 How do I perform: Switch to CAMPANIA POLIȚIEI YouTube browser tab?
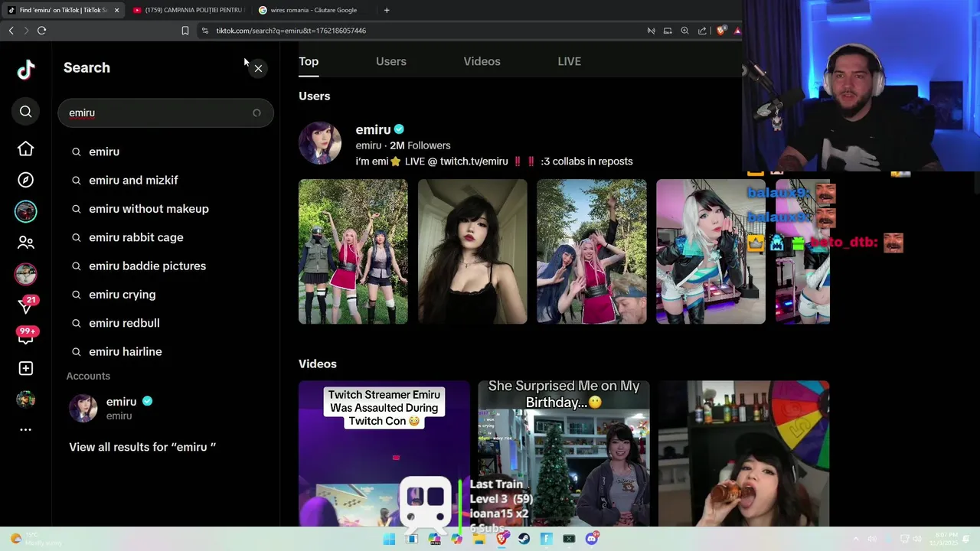click(188, 10)
